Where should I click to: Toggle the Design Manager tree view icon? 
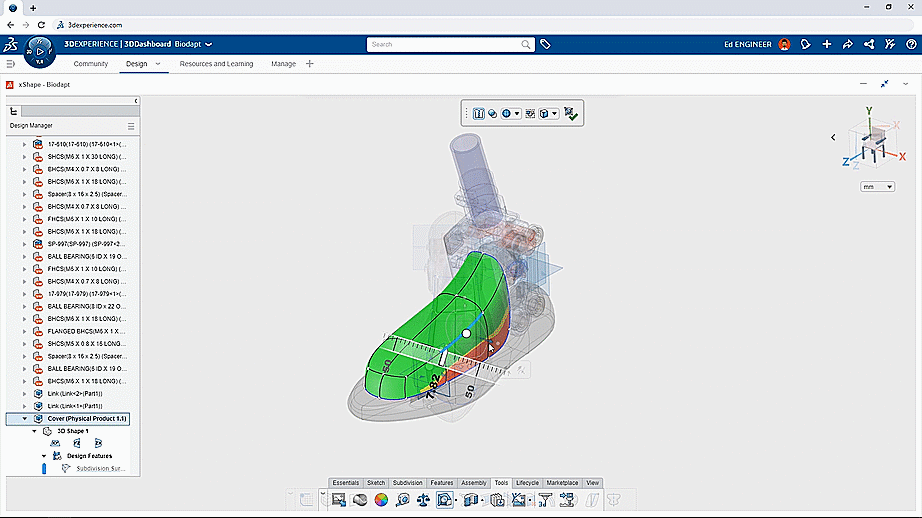[x=14, y=112]
